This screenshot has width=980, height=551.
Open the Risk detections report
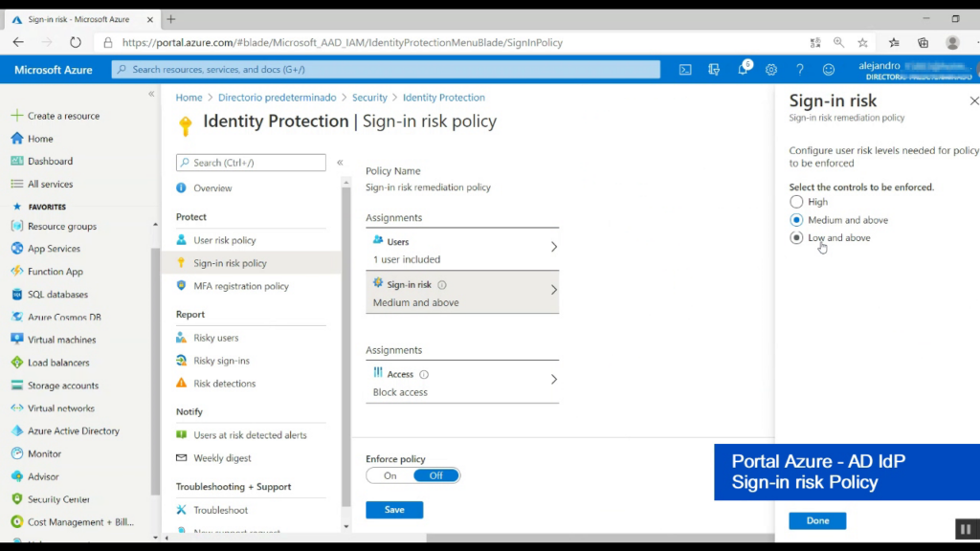tap(224, 384)
